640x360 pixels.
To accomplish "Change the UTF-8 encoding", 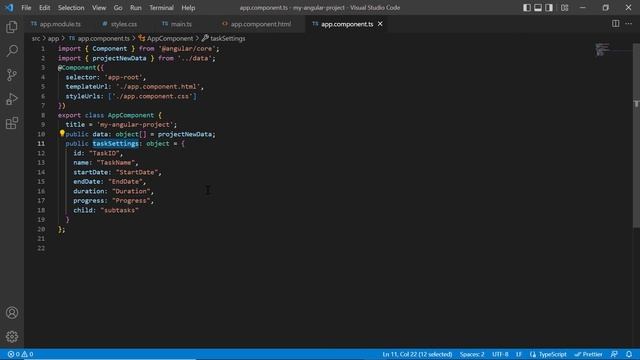I will (500, 354).
